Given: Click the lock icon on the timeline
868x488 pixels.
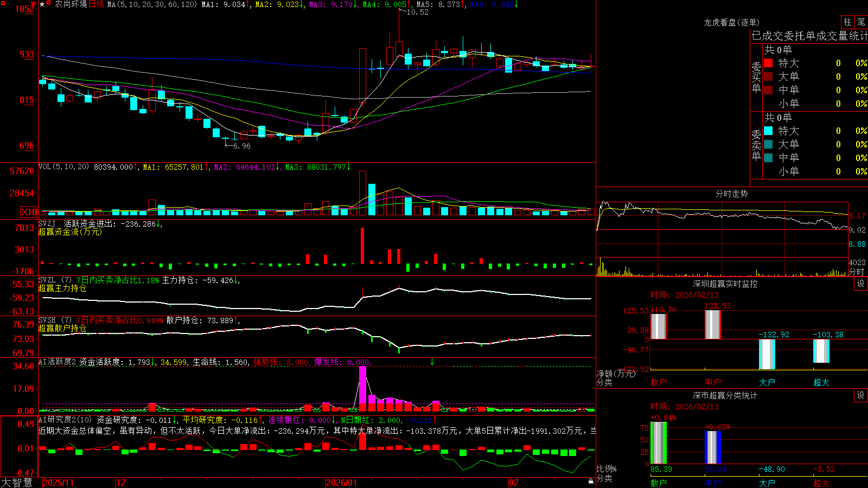Looking at the screenshot, I should (x=591, y=481).
